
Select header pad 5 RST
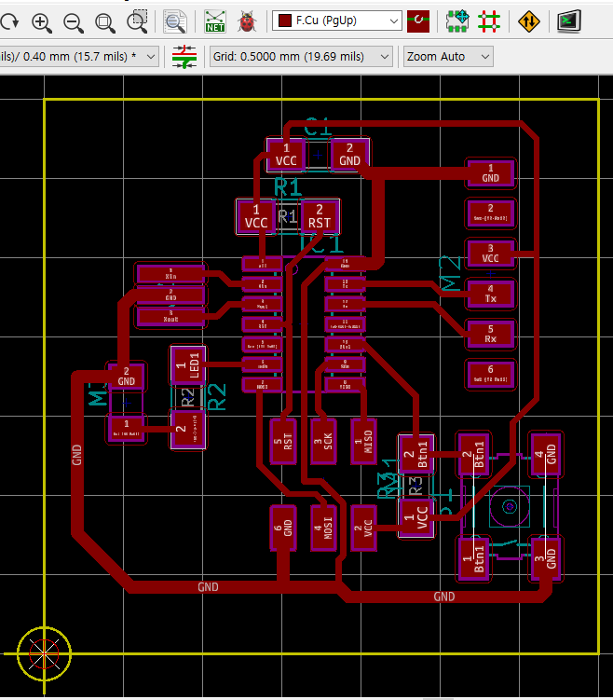[283, 441]
